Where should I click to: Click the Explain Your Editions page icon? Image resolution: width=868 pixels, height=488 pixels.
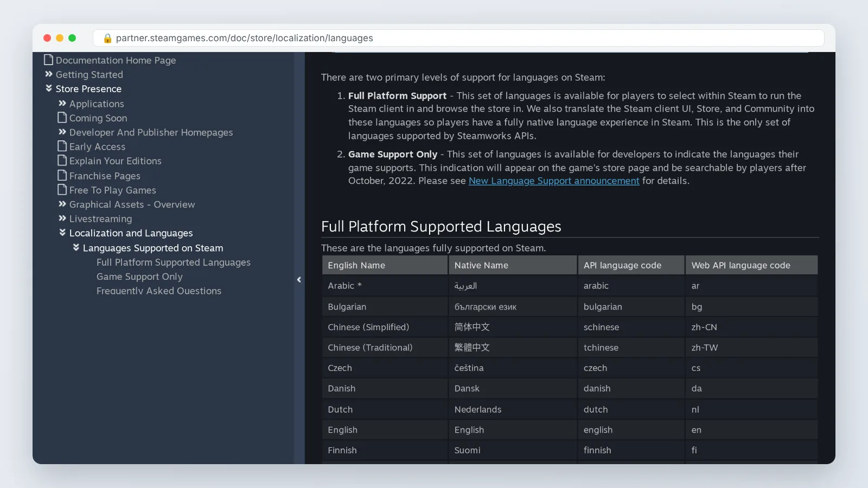click(62, 160)
